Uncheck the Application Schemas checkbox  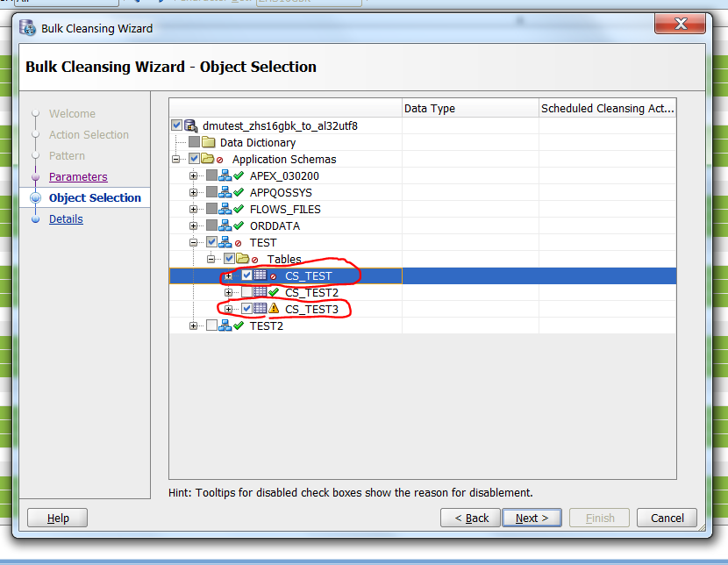194,159
